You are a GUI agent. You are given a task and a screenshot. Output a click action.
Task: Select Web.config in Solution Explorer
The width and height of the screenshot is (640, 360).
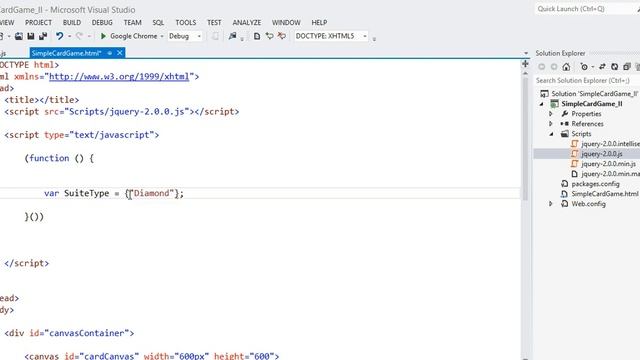pos(588,204)
